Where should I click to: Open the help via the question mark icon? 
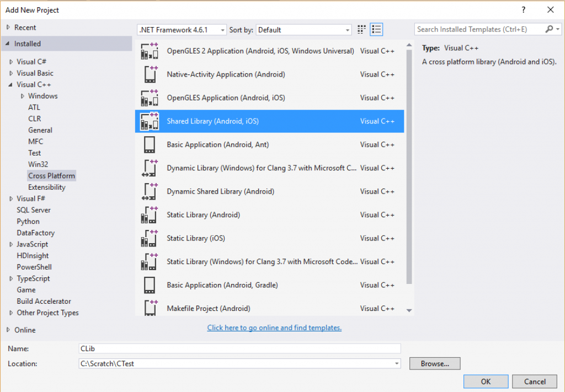[x=523, y=9]
